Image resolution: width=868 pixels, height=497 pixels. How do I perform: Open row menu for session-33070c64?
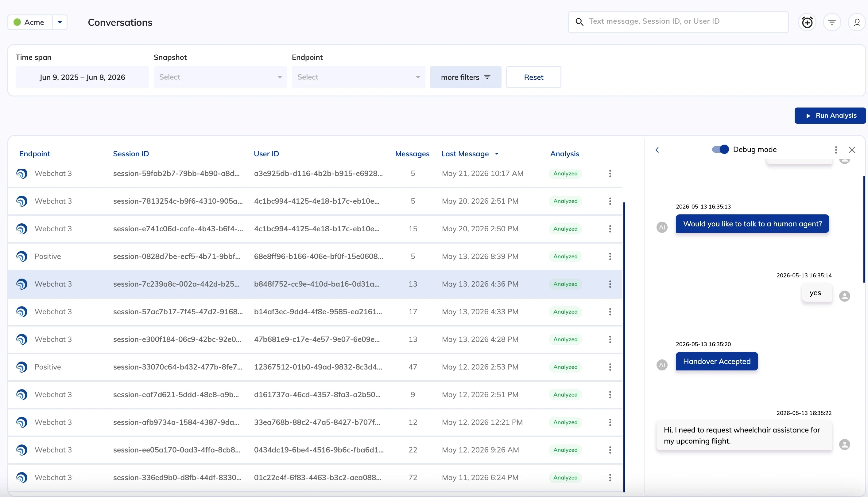[610, 367]
